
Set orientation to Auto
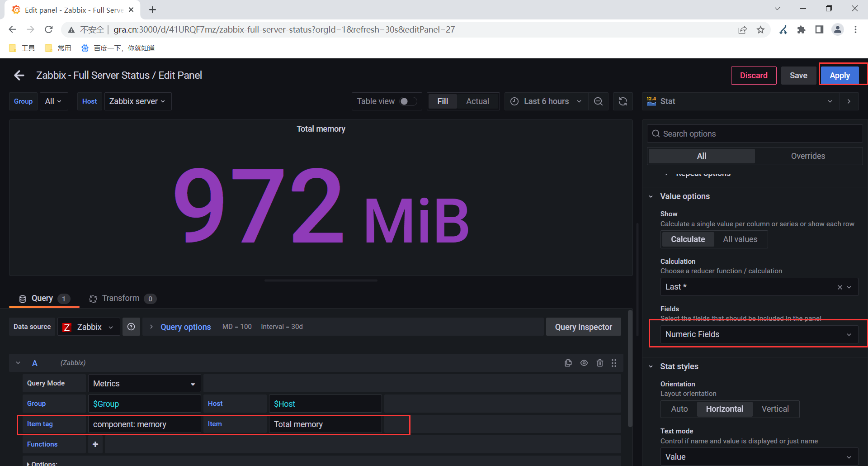click(x=679, y=409)
